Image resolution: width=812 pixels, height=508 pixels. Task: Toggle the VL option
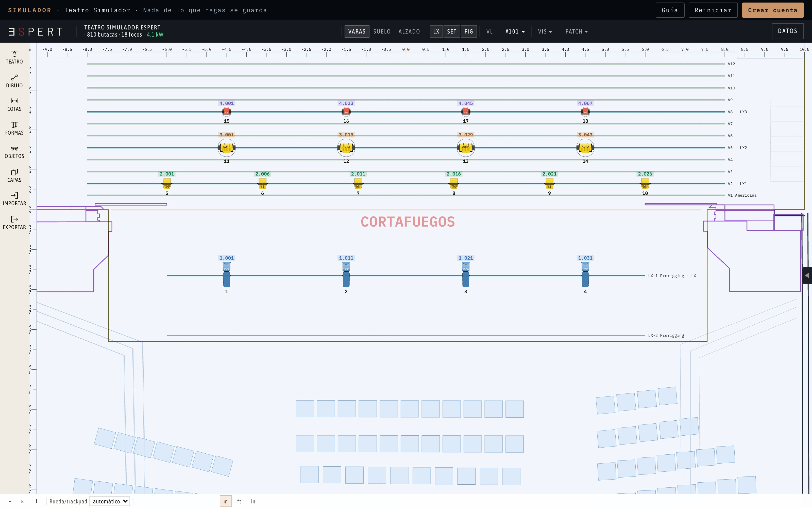tap(489, 31)
